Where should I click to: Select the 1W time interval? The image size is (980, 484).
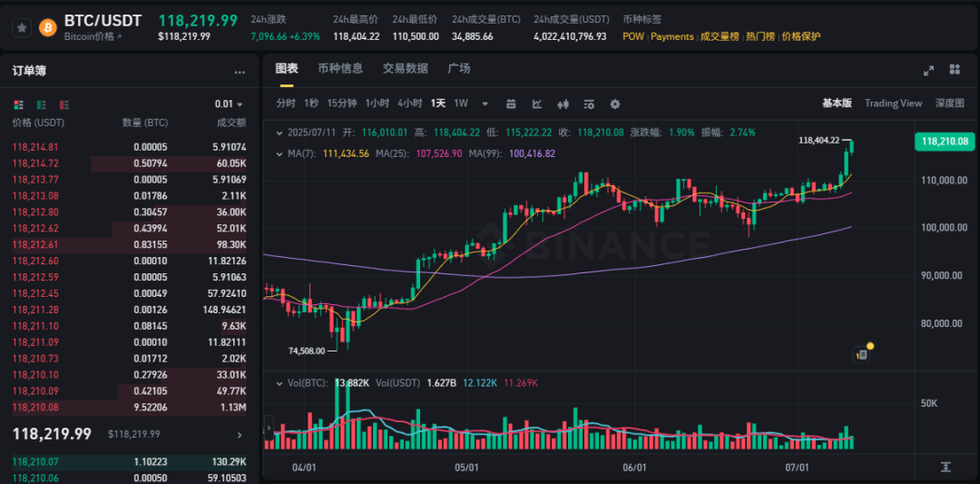point(461,104)
